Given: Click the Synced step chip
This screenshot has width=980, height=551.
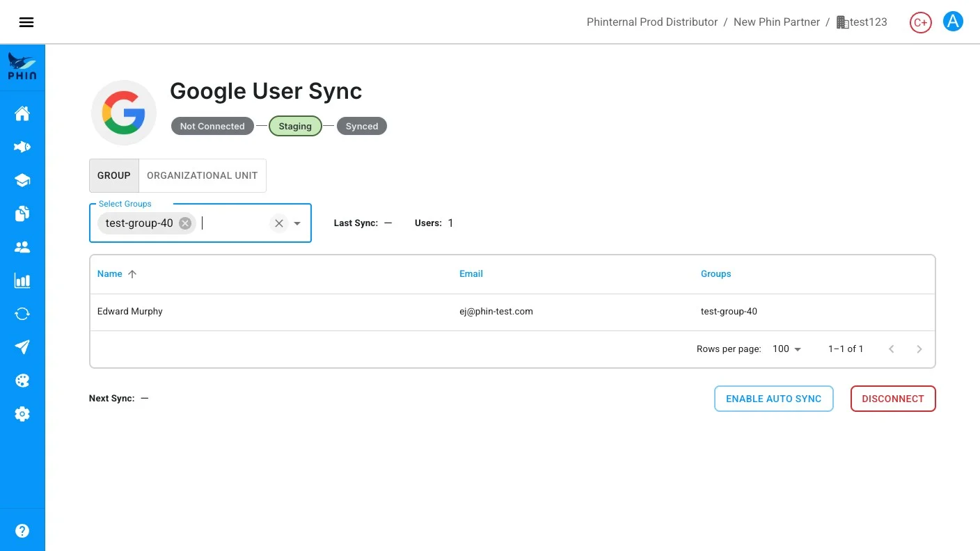Looking at the screenshot, I should tap(362, 126).
